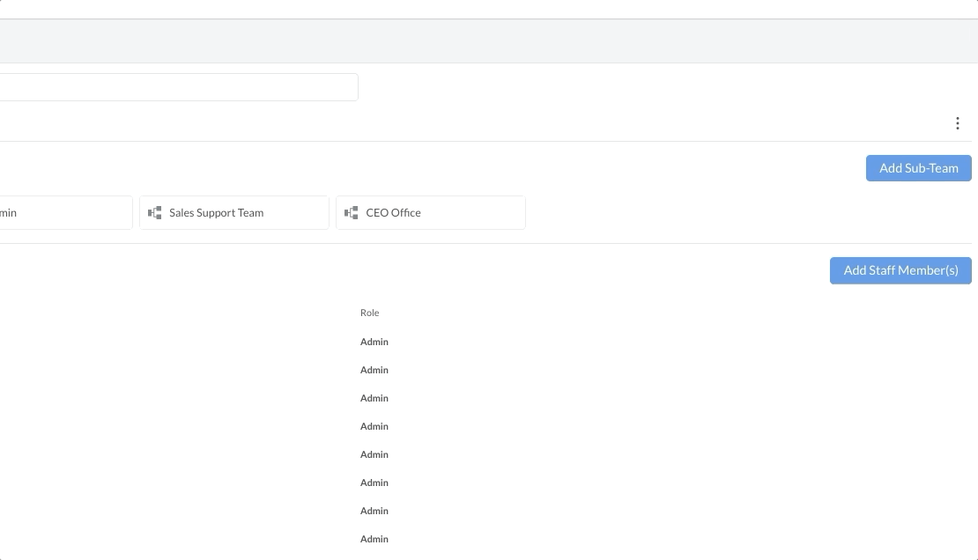Select the sixth Admin role entry

pyautogui.click(x=374, y=483)
